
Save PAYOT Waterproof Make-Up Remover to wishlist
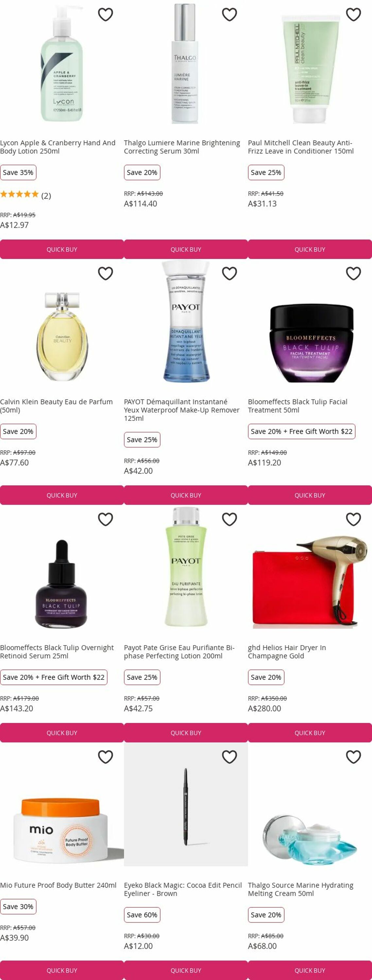click(x=229, y=273)
